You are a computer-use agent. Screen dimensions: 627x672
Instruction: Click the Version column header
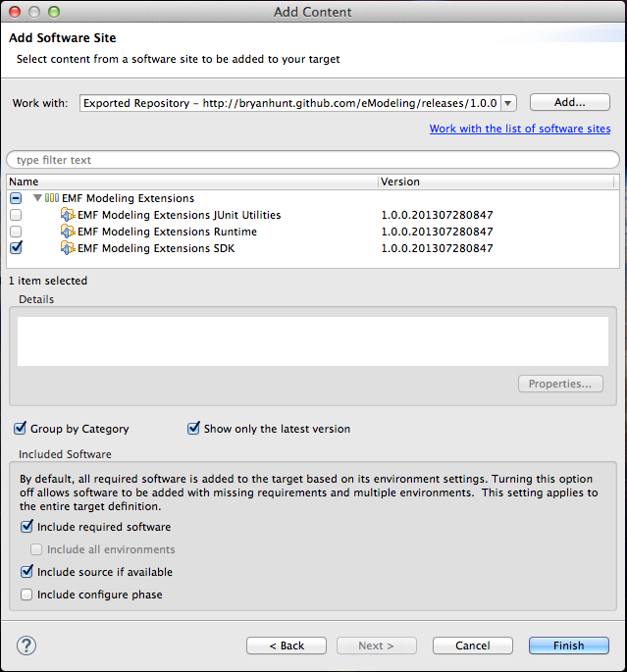pos(496,181)
